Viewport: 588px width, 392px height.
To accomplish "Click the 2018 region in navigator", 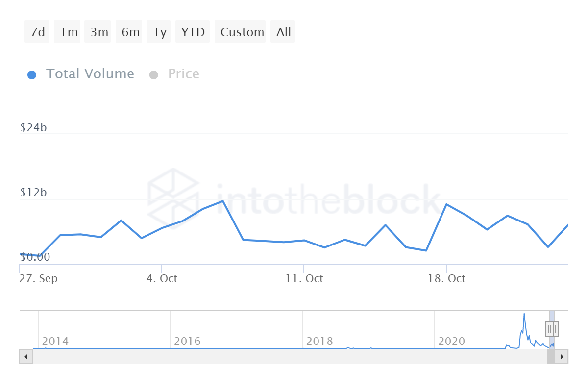I will pyautogui.click(x=319, y=341).
